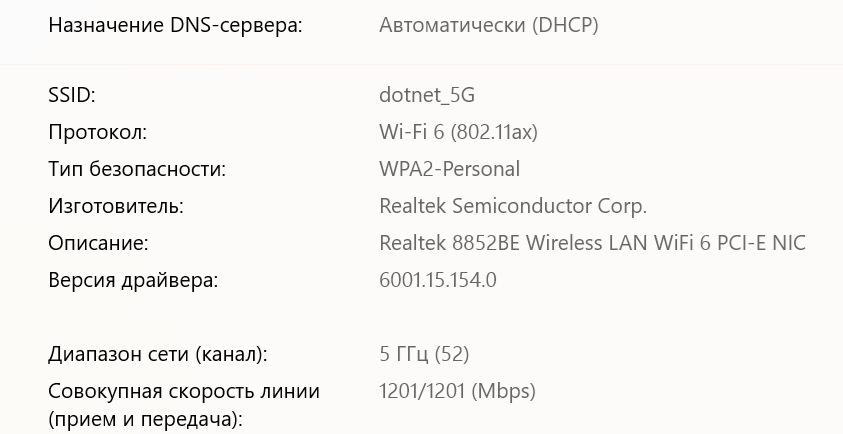The height and width of the screenshot is (434, 843).
Task: Click the SSID label
Action: pyautogui.click(x=71, y=95)
